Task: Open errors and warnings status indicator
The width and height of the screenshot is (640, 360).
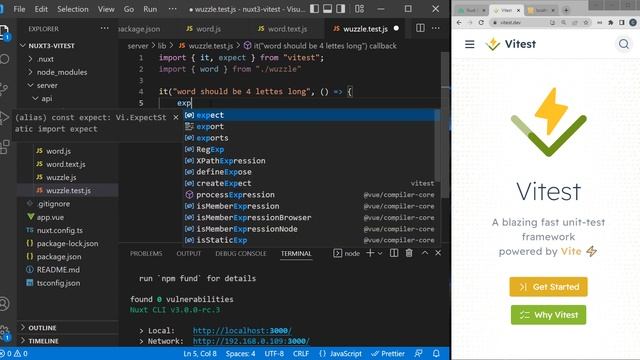Action: point(14,353)
